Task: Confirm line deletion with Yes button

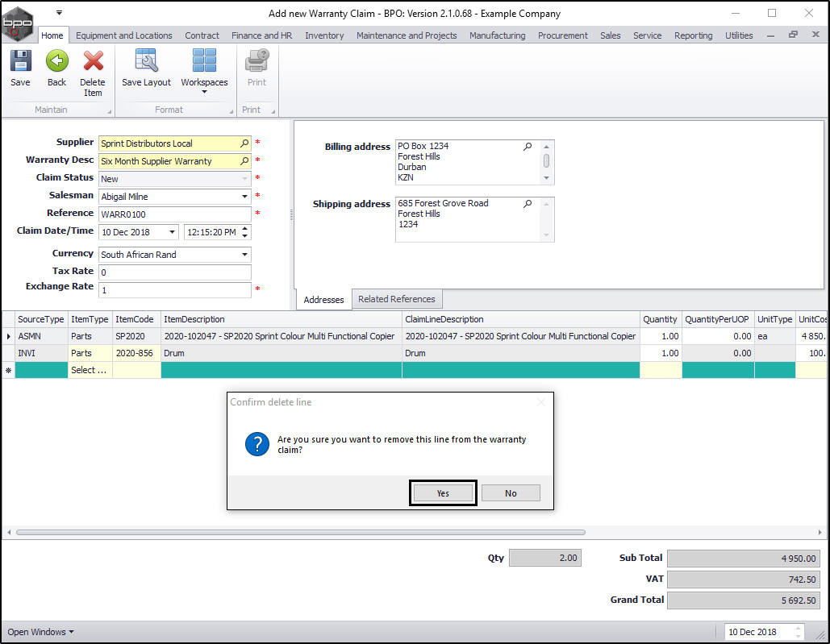Action: (x=443, y=493)
